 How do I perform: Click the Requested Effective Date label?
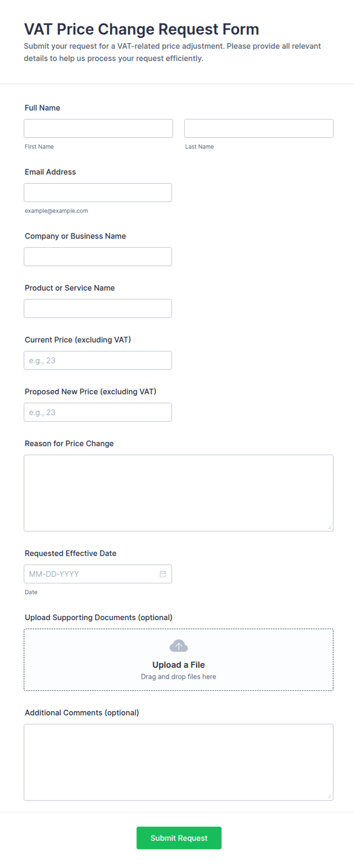[x=70, y=553]
